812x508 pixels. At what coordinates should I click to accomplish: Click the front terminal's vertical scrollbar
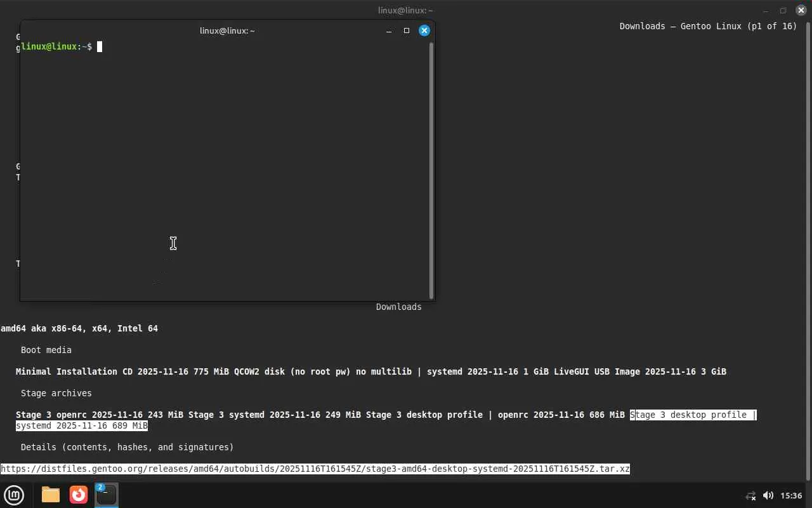point(432,170)
